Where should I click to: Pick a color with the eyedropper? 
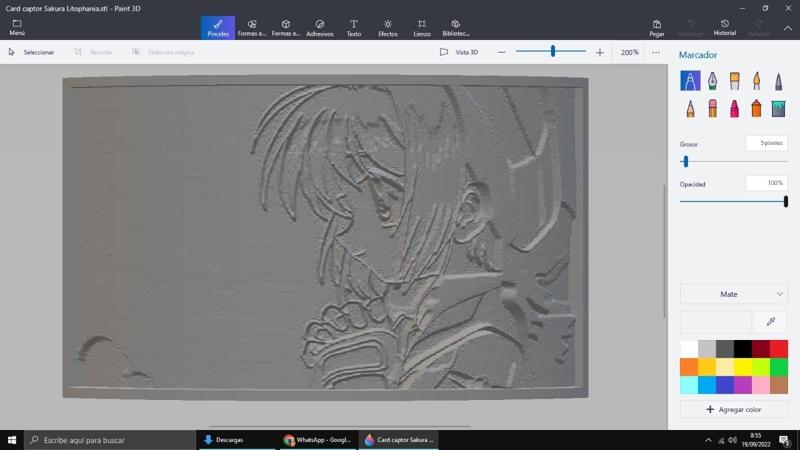(770, 321)
